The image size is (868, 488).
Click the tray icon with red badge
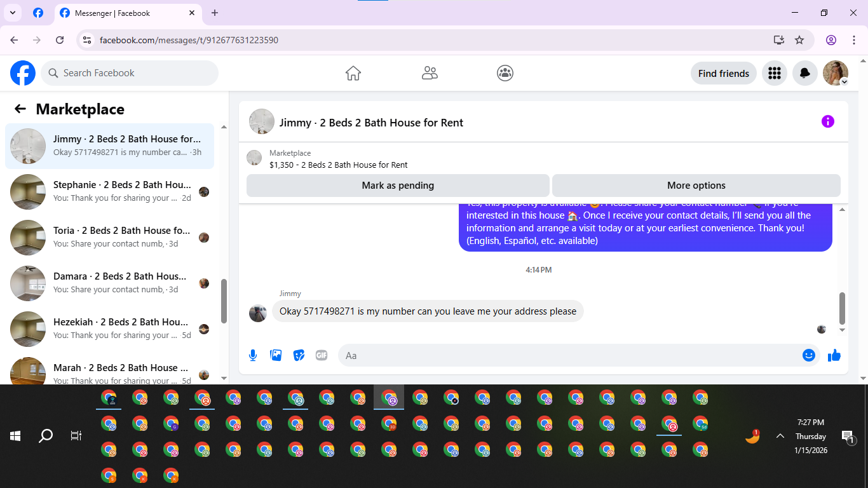(x=752, y=437)
